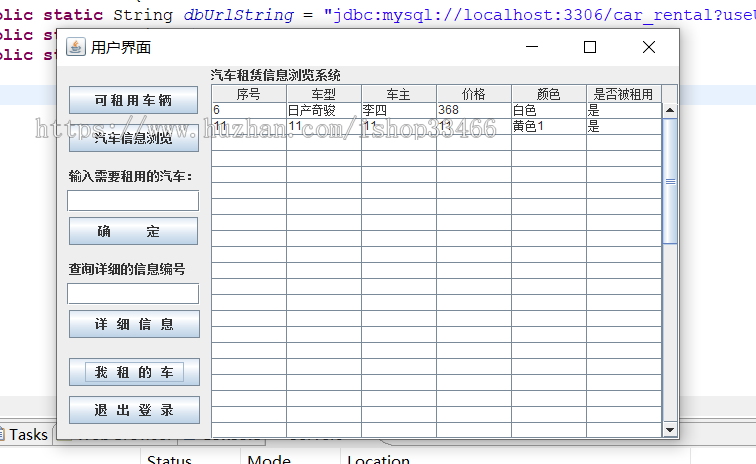756x464 pixels.
Task: Select the cell with 序号 6
Action: [249, 110]
